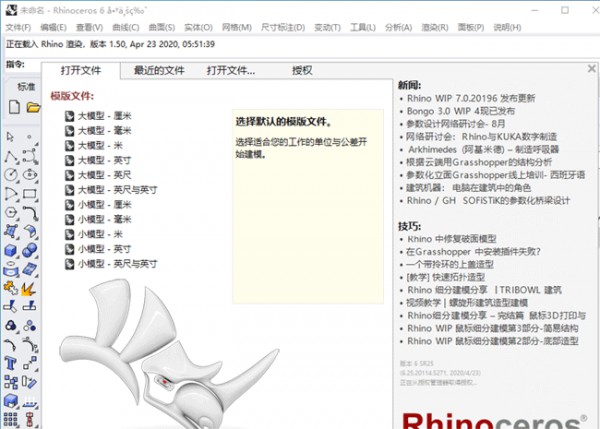Choose template 大模型 - 英寸
The width and height of the screenshot is (600, 429).
point(98,160)
